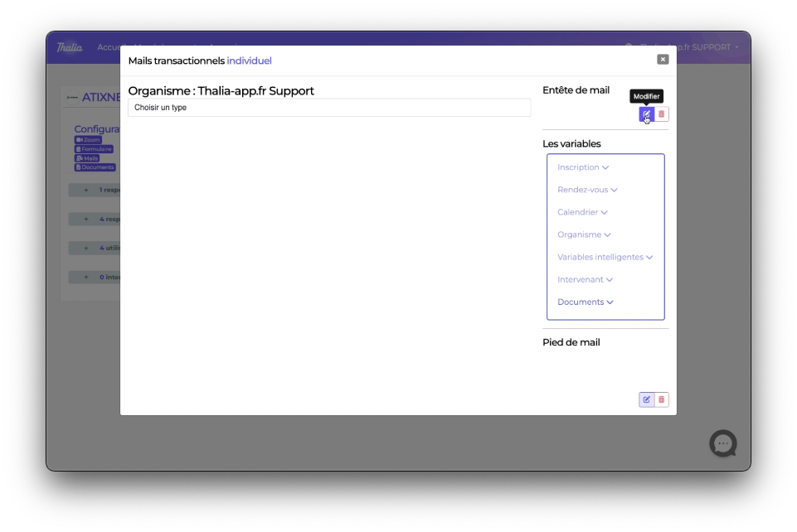Open the 'Choisir un type' dropdown
The image size is (797, 532).
coord(328,108)
